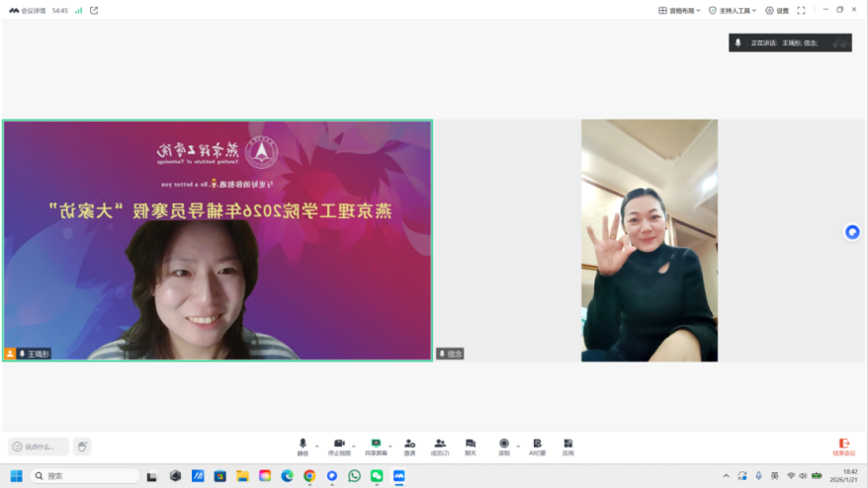868x488 pixels.
Task: Mute the microphone in the meeting toolbar
Action: click(x=303, y=446)
